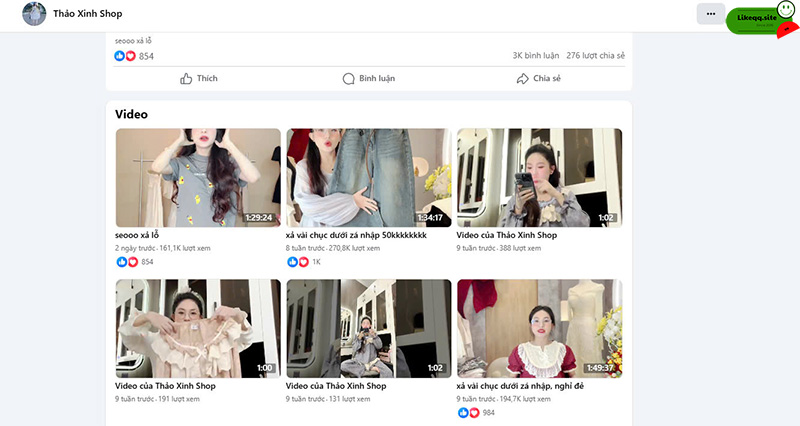
Task: Open the 1:34:17 jeans video thumbnail
Action: [368, 178]
